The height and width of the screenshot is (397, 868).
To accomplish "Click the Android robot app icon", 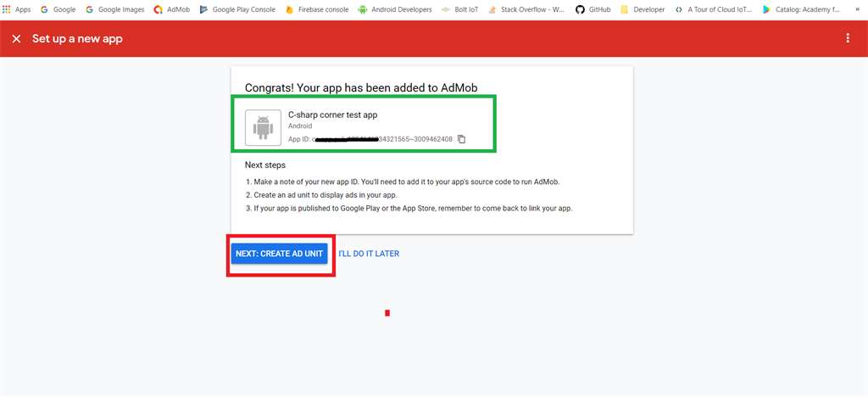I will 263,127.
